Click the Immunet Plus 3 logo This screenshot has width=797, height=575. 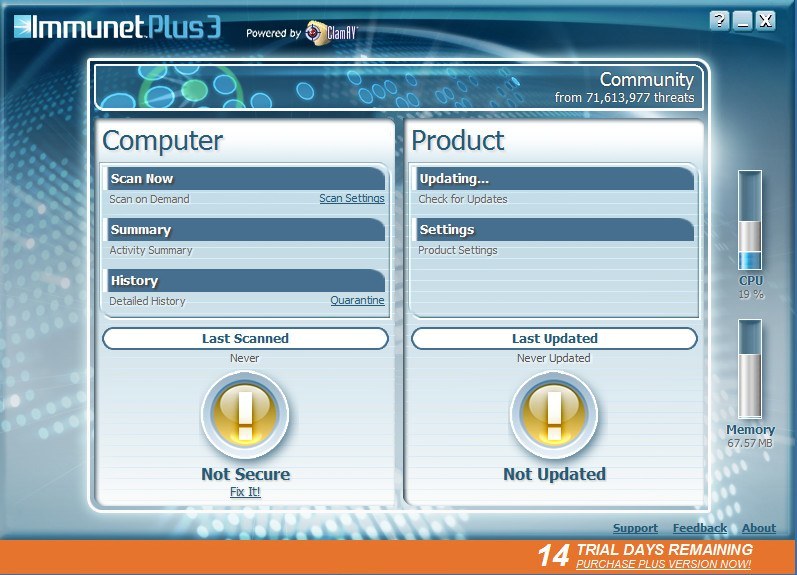117,27
